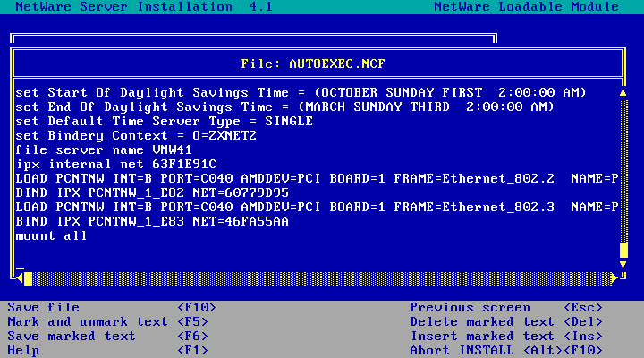Click the horizontal scrollbar right arrow
Viewport: 644px width, 358px height.
coord(614,278)
